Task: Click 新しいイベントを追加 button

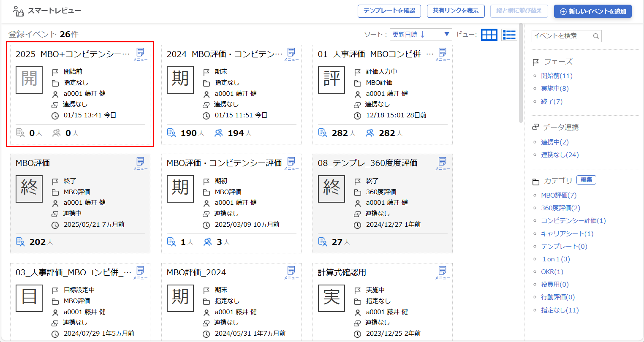Action: pos(592,11)
